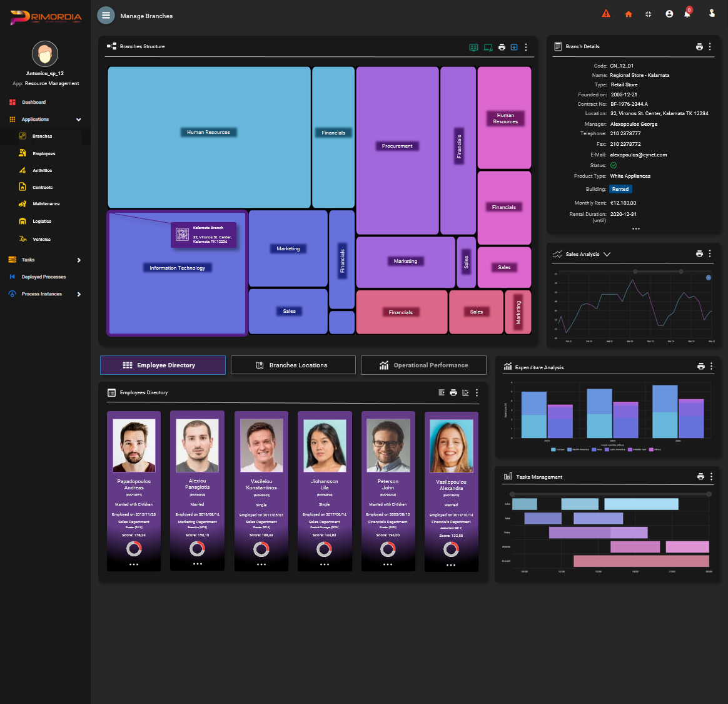Print the Branches Structure panel
The image size is (728, 704).
(x=502, y=47)
